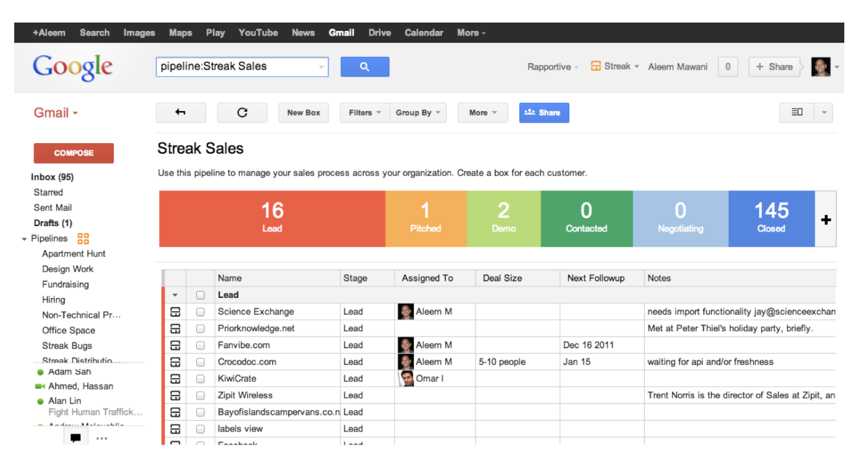Viewport: 868px width, 476px height.
Task: Click the three dots icon beside chat bubble
Action: coord(101,439)
